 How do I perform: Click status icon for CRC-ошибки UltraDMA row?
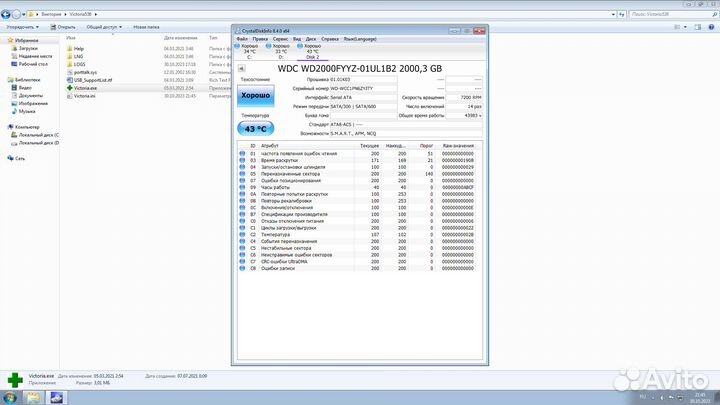pyautogui.click(x=242, y=262)
